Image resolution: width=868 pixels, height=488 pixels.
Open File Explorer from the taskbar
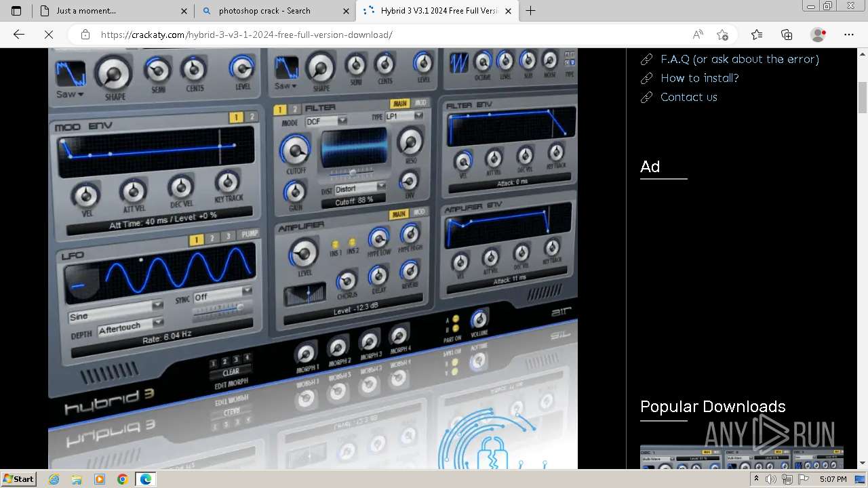tap(77, 479)
